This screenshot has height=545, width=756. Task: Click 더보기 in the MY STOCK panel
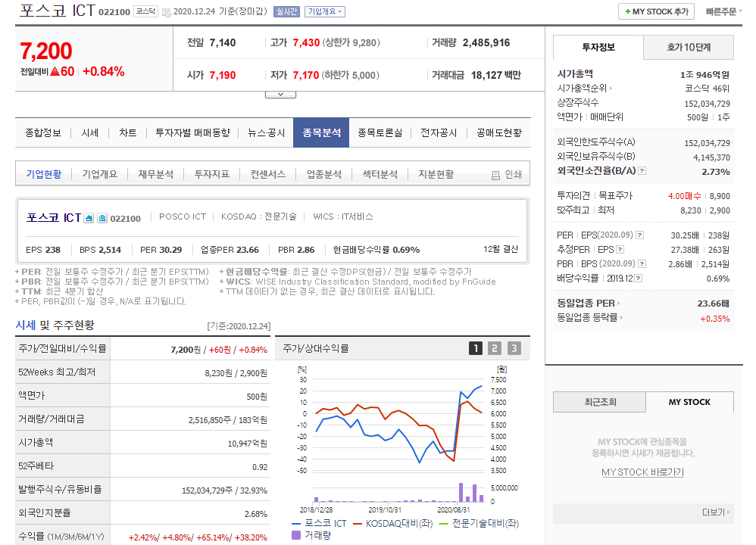[x=716, y=512]
